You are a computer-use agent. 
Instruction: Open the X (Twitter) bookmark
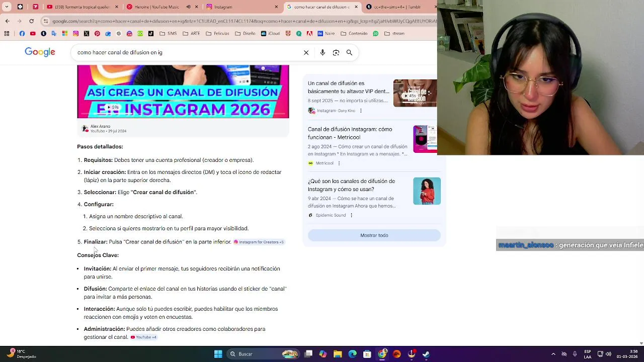[87, 34]
